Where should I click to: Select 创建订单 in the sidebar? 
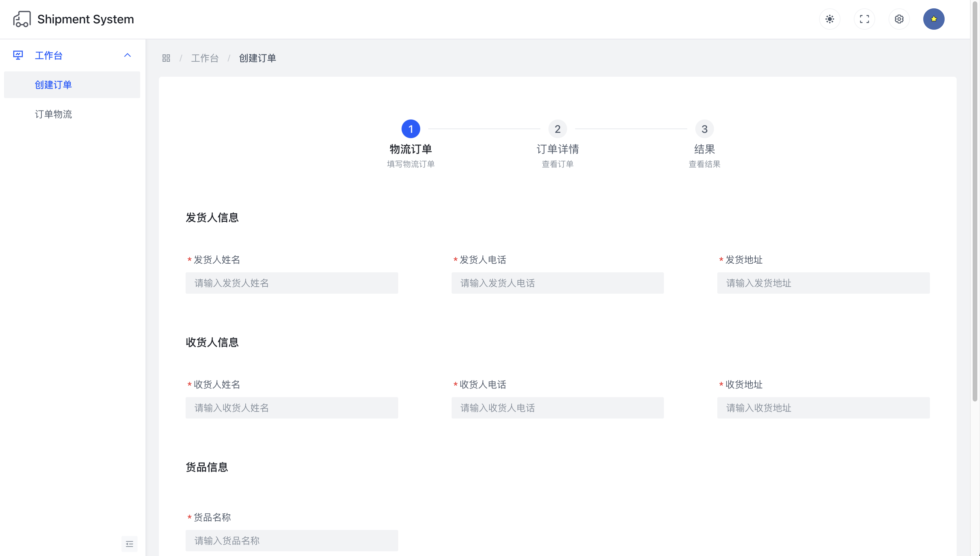tap(53, 85)
